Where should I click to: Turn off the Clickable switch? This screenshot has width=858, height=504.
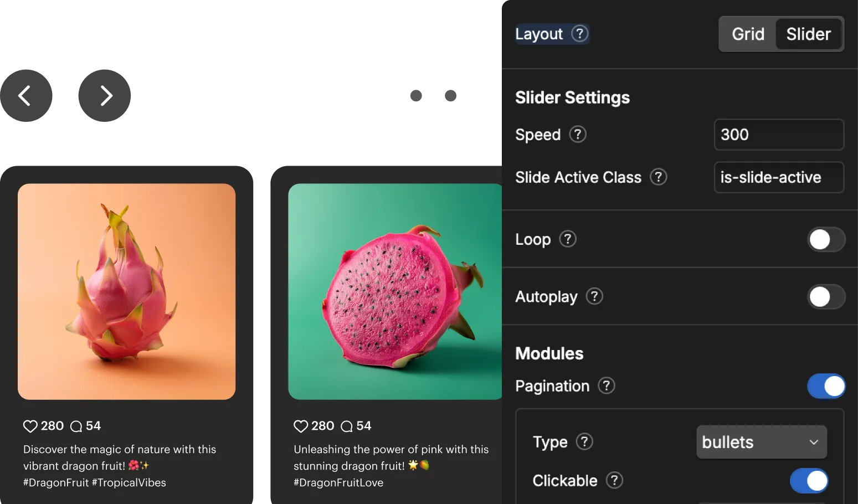pyautogui.click(x=809, y=481)
